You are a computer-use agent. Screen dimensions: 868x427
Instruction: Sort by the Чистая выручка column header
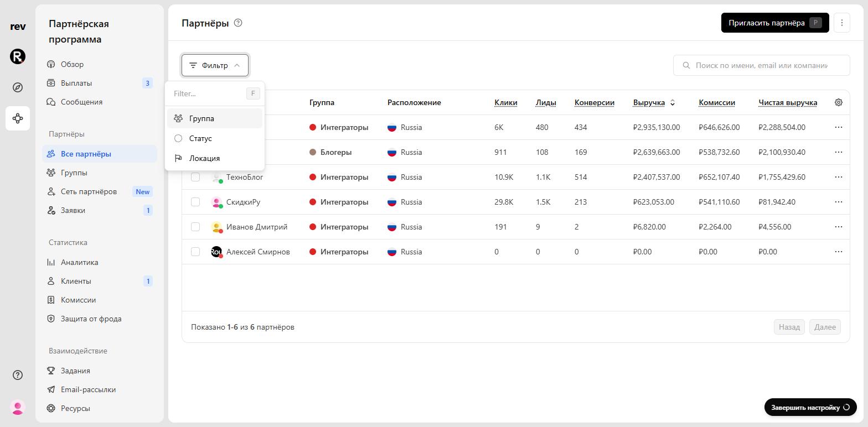pos(788,102)
